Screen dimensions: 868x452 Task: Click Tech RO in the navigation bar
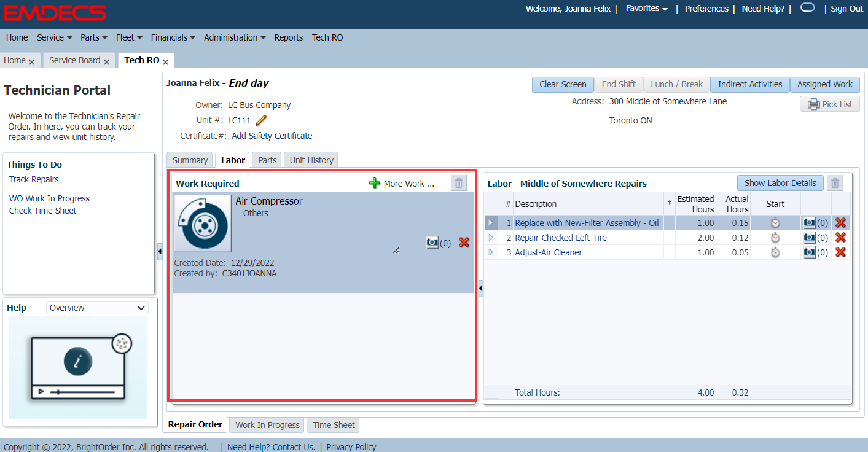pyautogui.click(x=327, y=37)
